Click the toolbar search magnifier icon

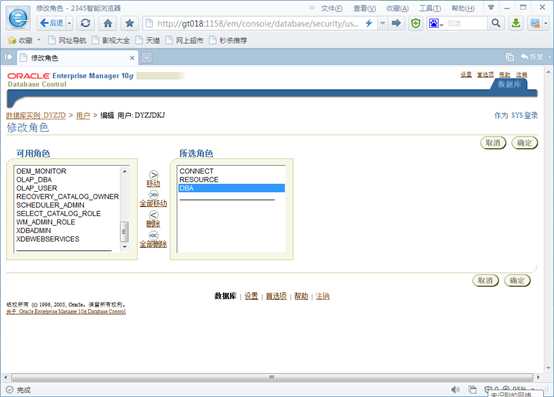click(x=496, y=23)
